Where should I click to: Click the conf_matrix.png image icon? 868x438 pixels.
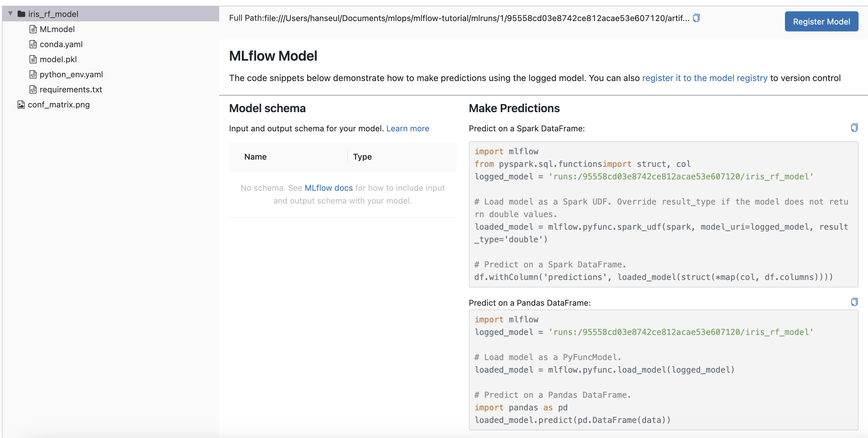(21, 105)
